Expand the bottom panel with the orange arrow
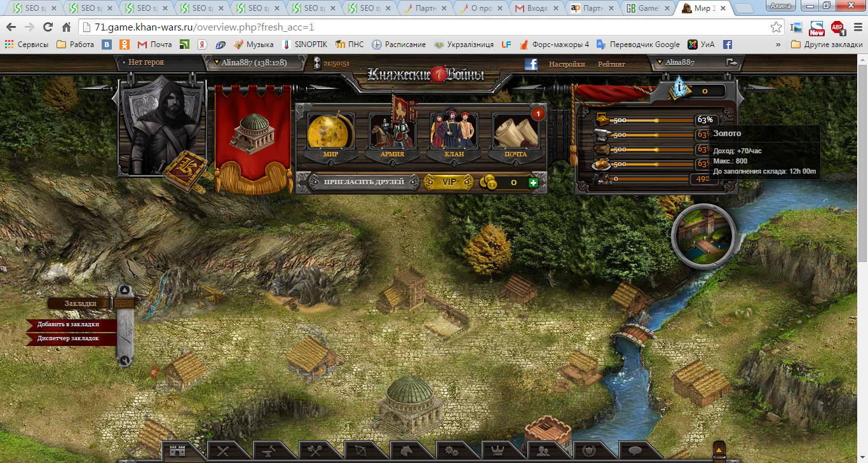868x463 pixels. pyautogui.click(x=719, y=450)
